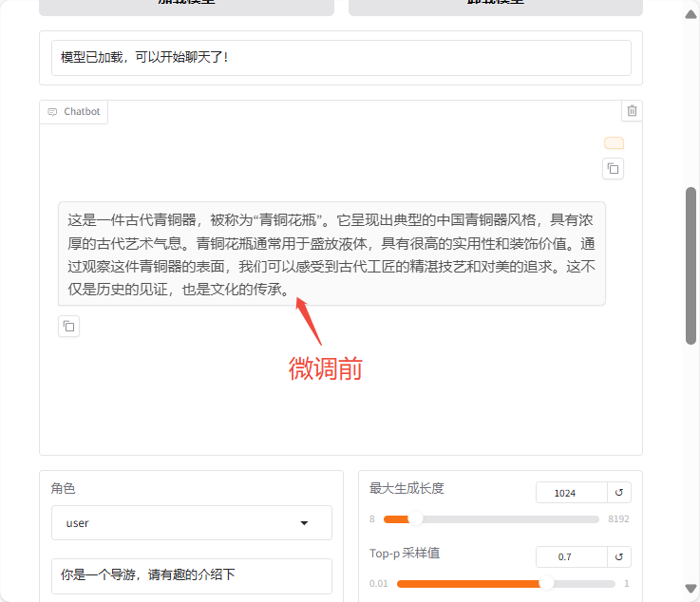Screen dimensions: 700x602
Task: Edit the Top-p value 0.7
Action: pos(572,557)
